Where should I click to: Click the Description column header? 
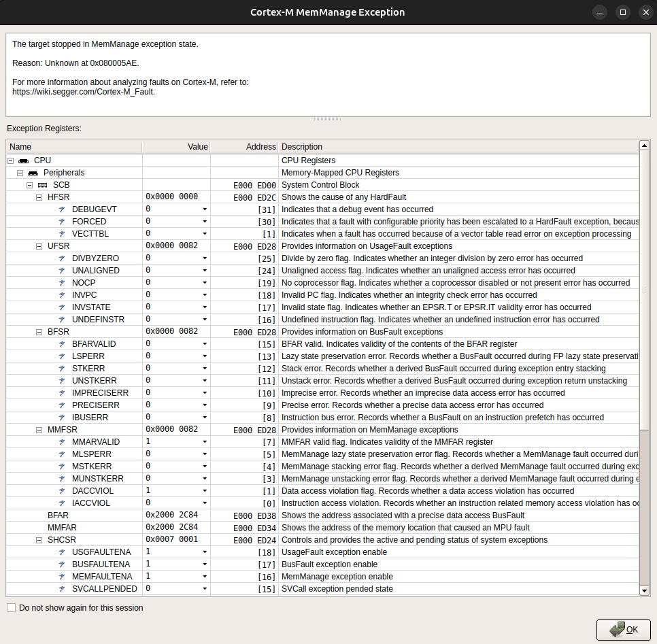pyautogui.click(x=459, y=147)
